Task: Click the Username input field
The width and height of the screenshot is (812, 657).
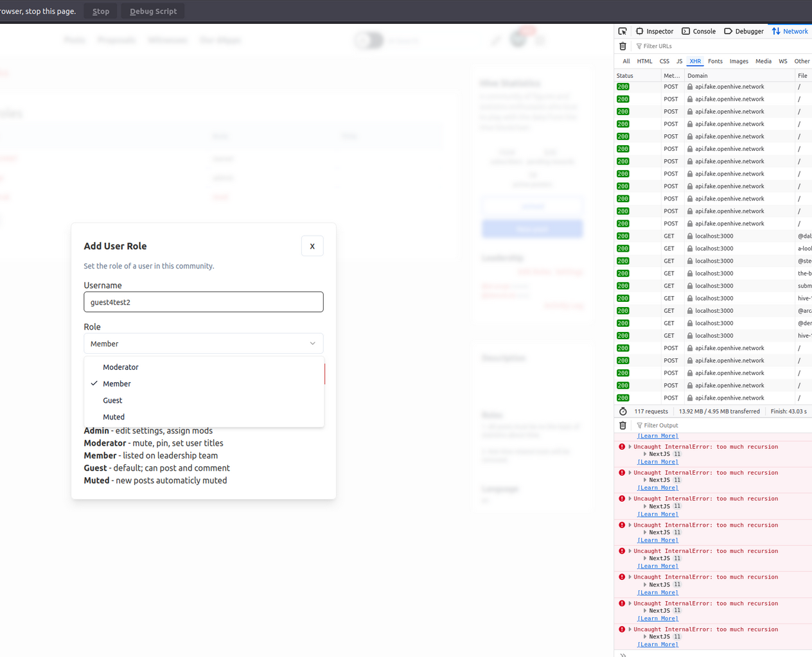Action: 203,302
